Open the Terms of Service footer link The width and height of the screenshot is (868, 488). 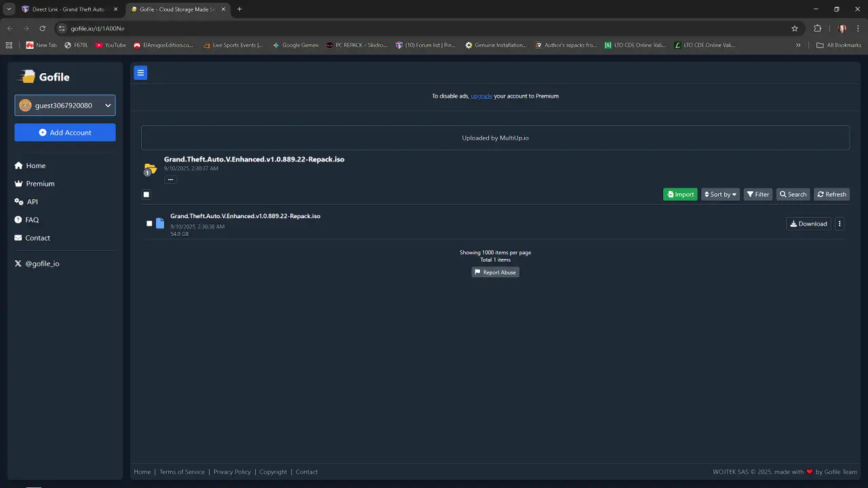(x=182, y=472)
